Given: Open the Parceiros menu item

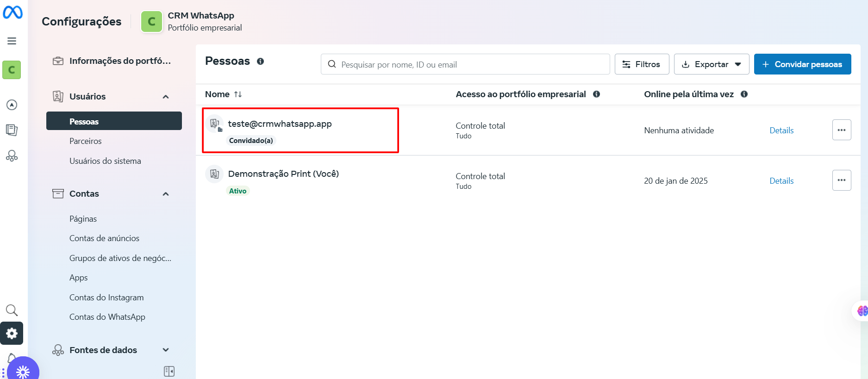Looking at the screenshot, I should (x=86, y=141).
